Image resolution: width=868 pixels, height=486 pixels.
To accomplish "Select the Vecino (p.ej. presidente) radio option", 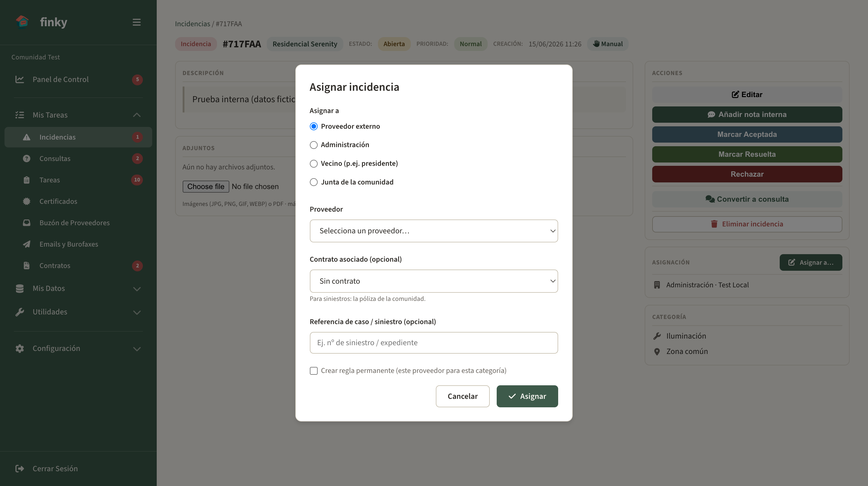I will click(313, 163).
